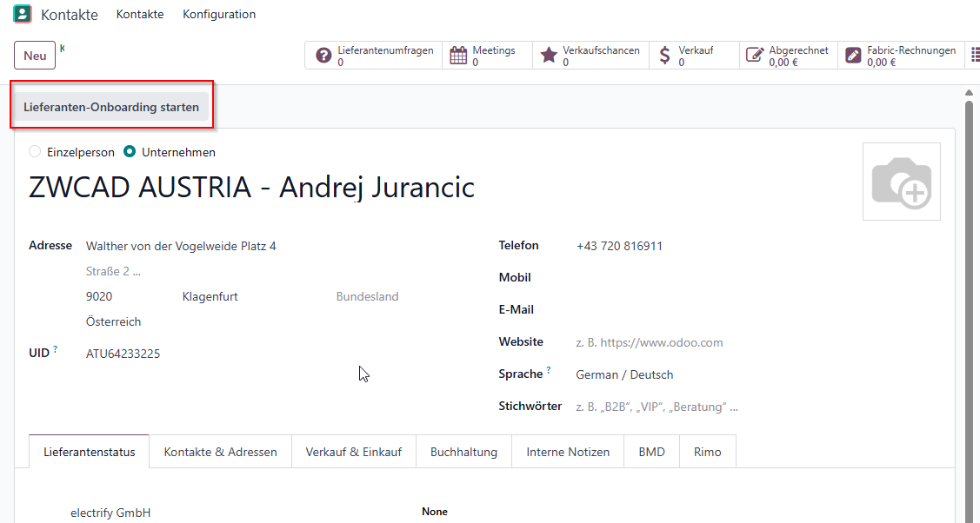Upload a contact photo via the camera placeholder
The width and height of the screenshot is (980, 523).
(x=901, y=182)
